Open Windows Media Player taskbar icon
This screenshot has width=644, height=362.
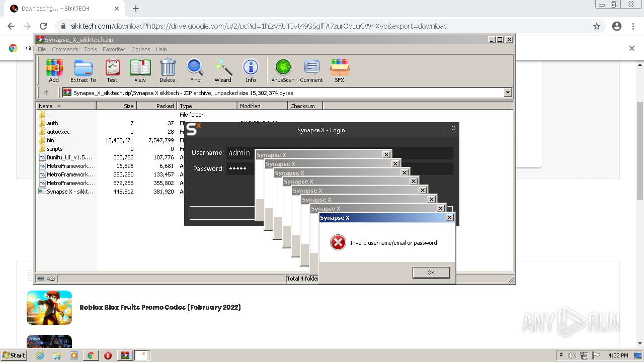click(74, 355)
